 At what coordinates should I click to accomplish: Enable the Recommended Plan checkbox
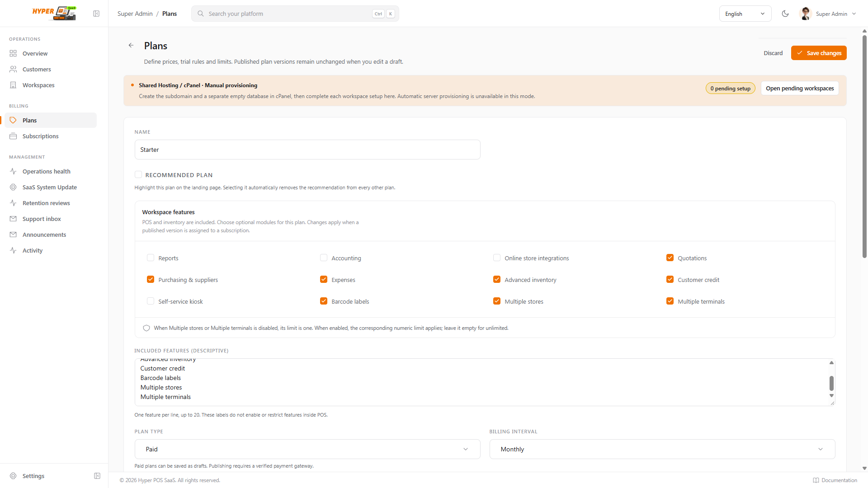coord(138,175)
